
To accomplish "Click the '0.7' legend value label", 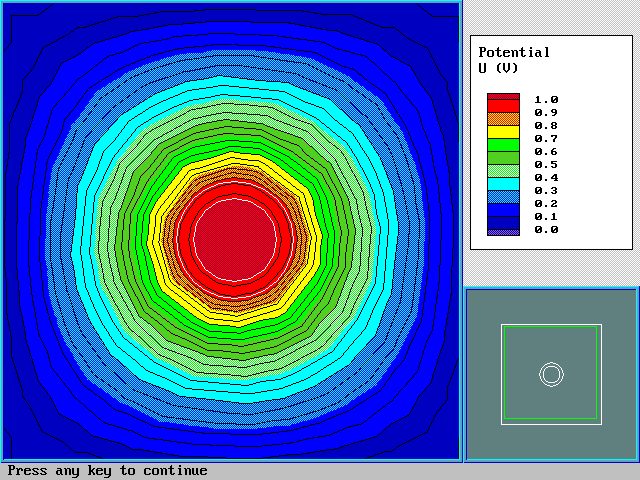I will (x=546, y=139).
